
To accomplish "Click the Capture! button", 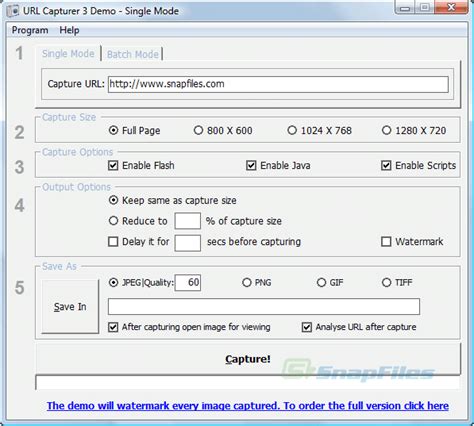I will [248, 359].
